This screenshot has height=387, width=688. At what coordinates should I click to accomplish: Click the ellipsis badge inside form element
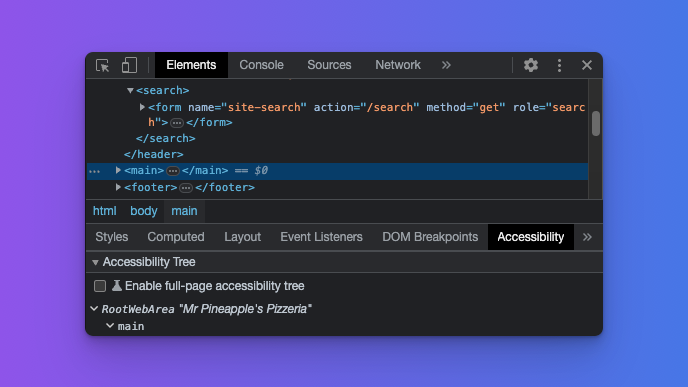(x=177, y=123)
